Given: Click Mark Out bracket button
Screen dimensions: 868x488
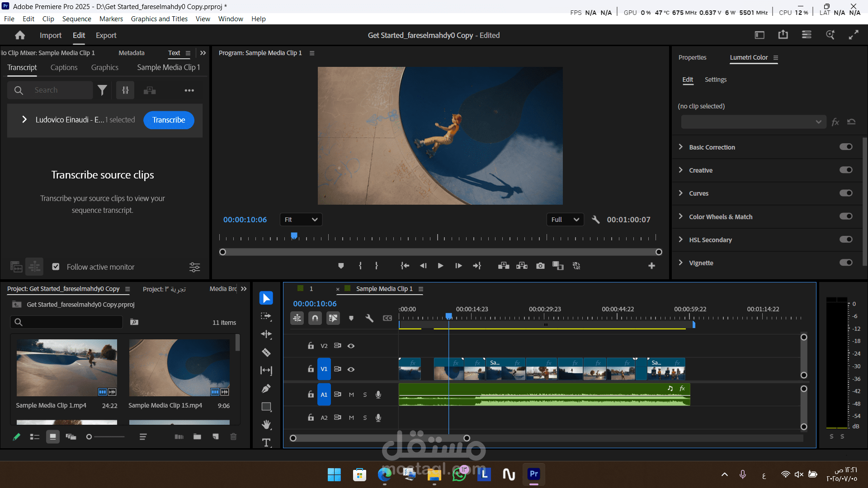Looking at the screenshot, I should pyautogui.click(x=377, y=266).
